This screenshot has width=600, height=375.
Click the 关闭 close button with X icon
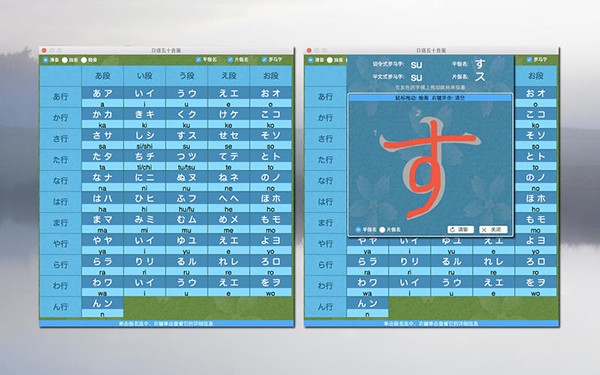coord(493,230)
